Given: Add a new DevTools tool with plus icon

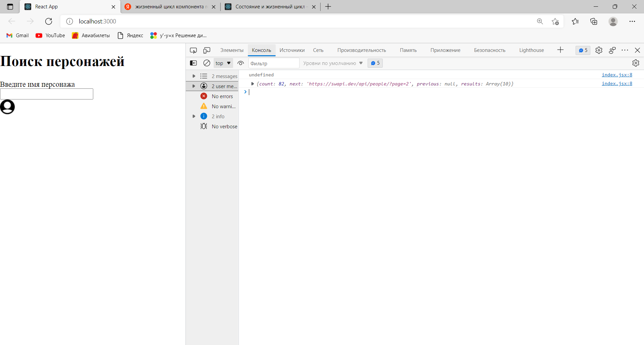Looking at the screenshot, I should [x=560, y=50].
